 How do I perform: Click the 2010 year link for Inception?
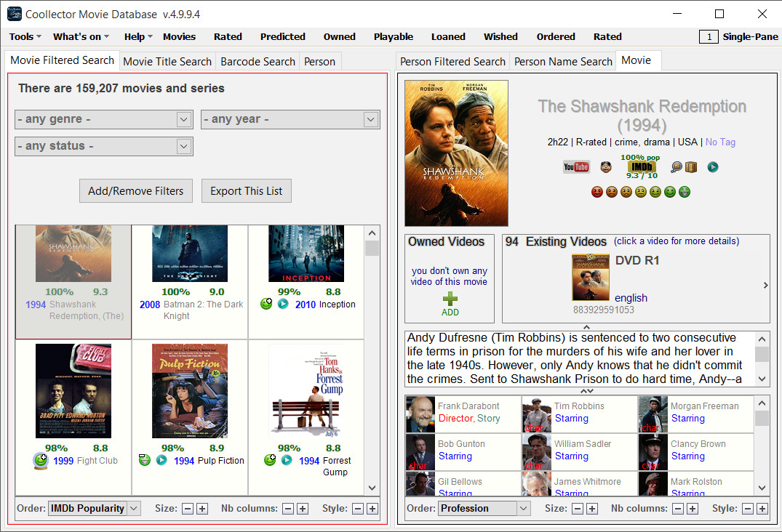[306, 305]
